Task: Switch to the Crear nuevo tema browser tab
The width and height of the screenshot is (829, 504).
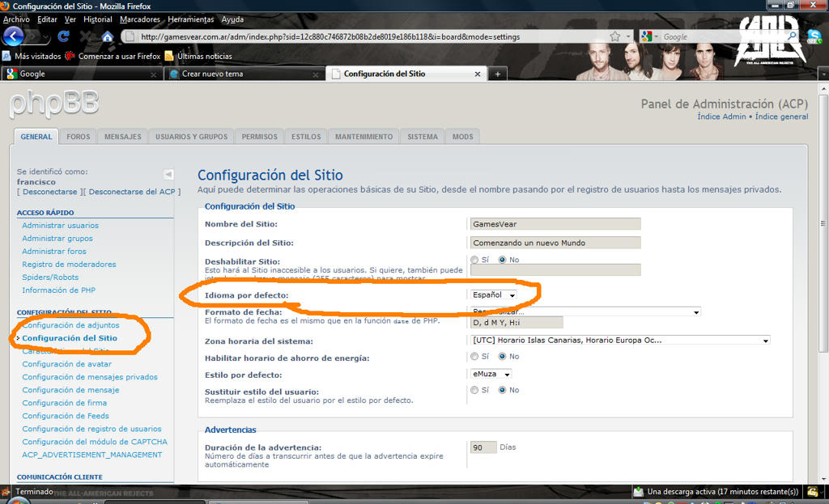Action: (243, 74)
